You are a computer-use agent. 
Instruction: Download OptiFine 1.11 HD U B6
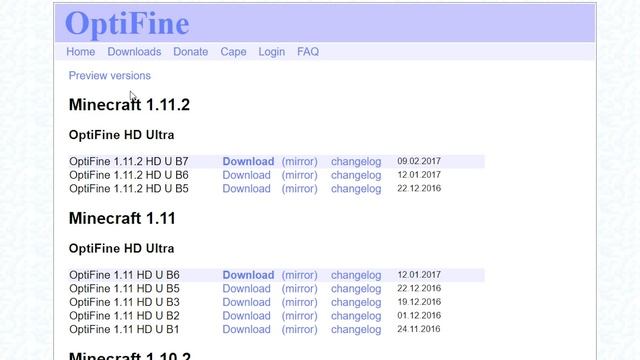point(248,275)
